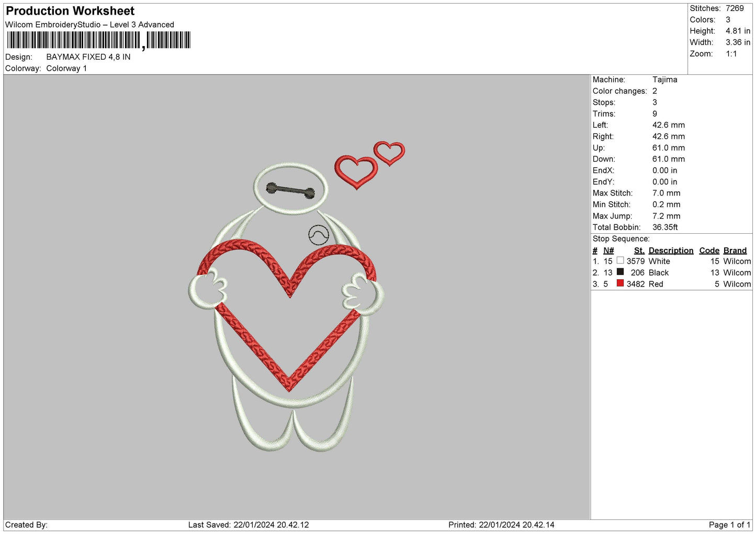756x534 pixels.
Task: Click the stitch count '206' for Black
Action: (x=638, y=273)
